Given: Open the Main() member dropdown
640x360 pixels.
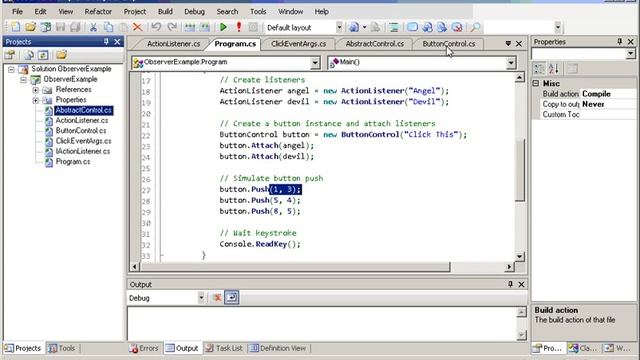Looking at the screenshot, I should coord(511,62).
